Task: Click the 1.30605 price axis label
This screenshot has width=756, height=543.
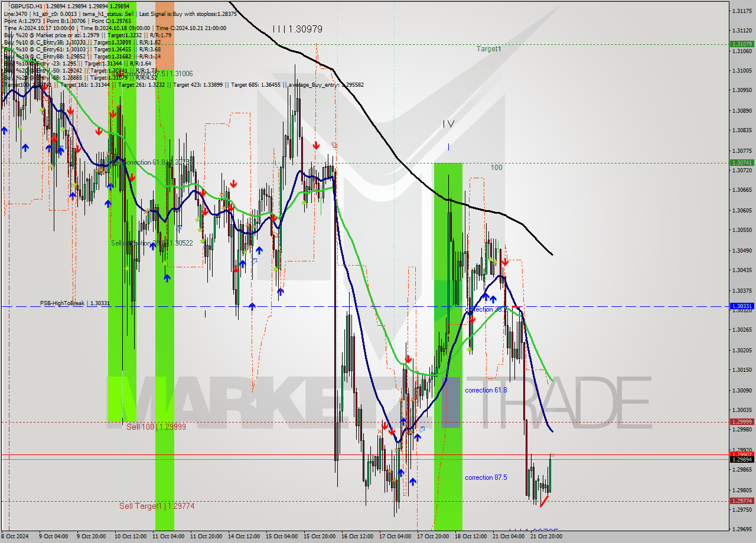Action: tap(742, 210)
